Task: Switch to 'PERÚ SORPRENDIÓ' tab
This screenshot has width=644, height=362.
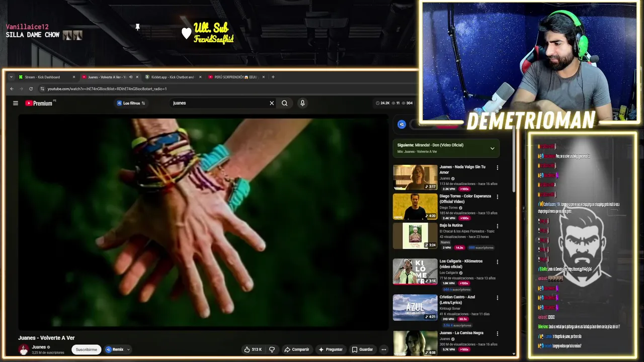Action: pyautogui.click(x=235, y=77)
